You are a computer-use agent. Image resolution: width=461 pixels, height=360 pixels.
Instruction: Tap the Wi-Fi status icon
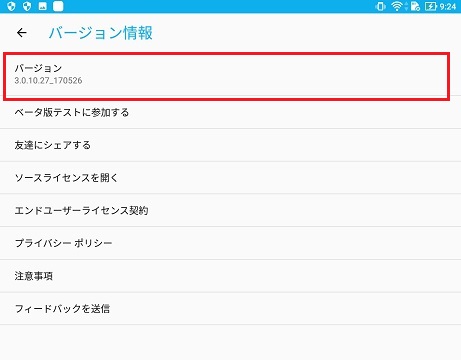point(397,6)
